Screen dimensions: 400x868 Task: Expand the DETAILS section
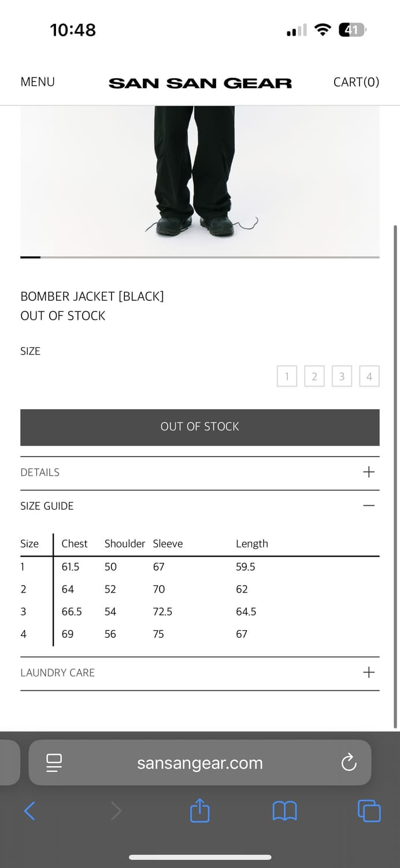(x=368, y=472)
